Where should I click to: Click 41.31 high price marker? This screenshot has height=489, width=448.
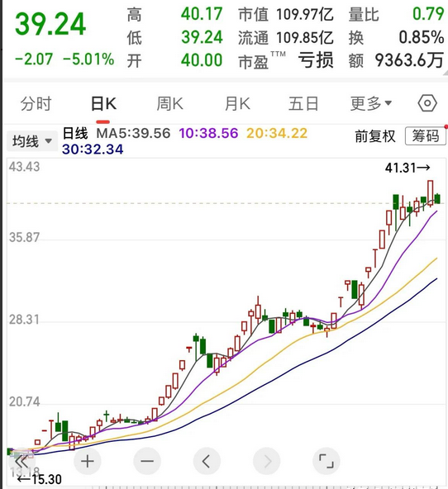[x=407, y=169]
